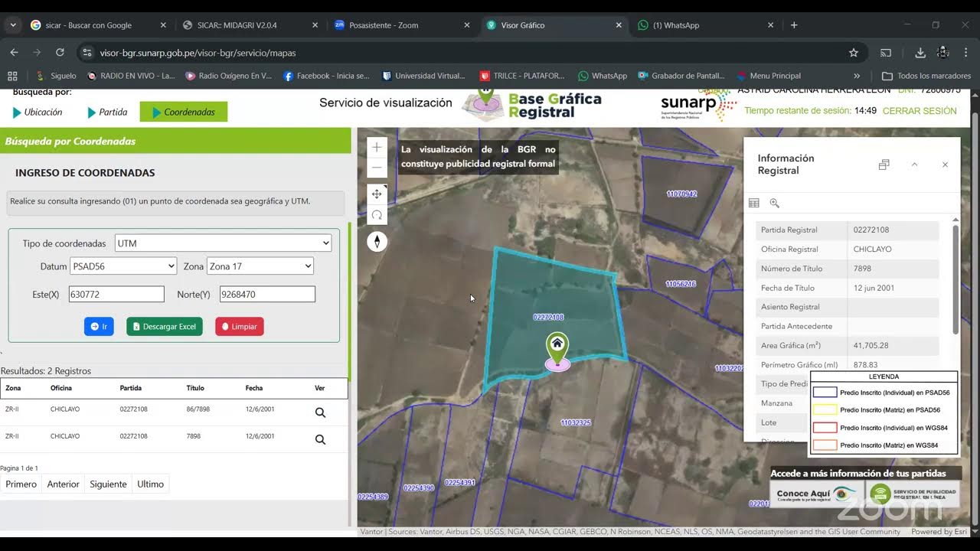Click Area Gráfica value 41,705.28
Screen dimensions: 980x551
[871, 346]
